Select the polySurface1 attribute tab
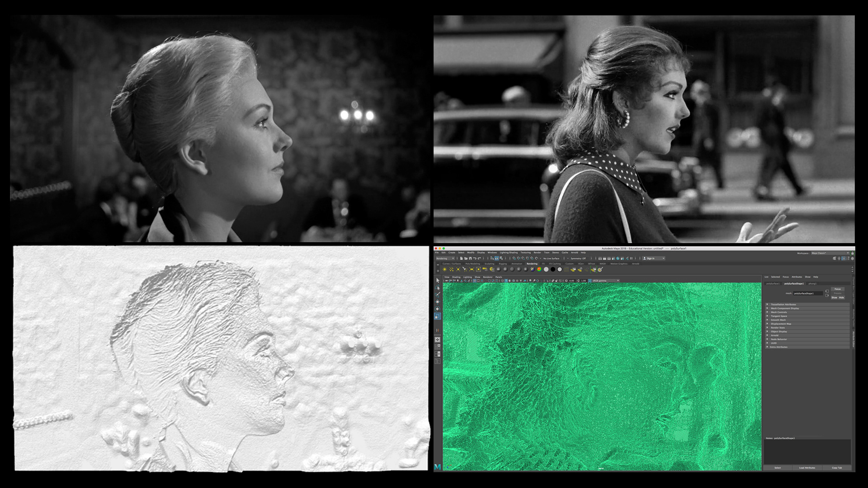 (x=773, y=284)
